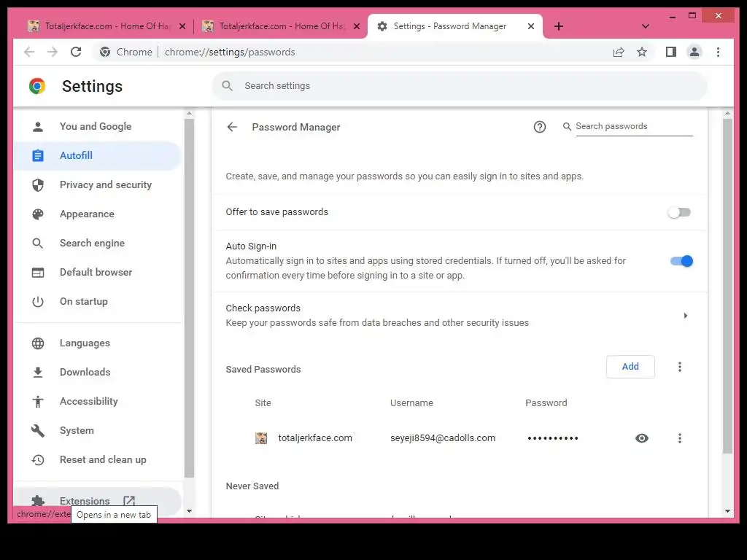Click the person icon for You and Google
Viewport: 747px width, 560px height.
[x=38, y=126]
